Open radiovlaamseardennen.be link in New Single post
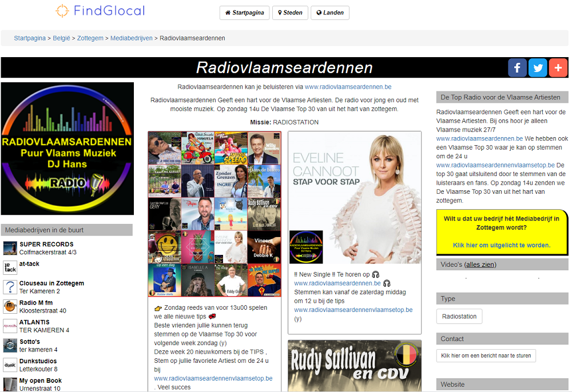This screenshot has height=392, width=572. (x=337, y=283)
